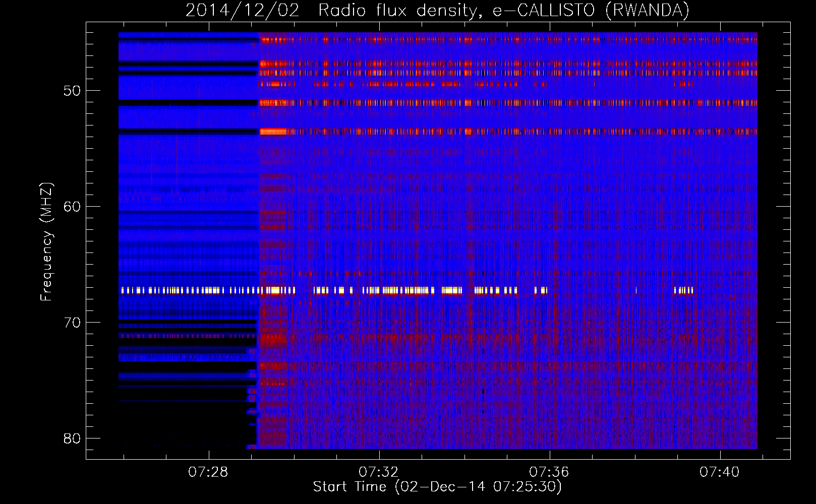The height and width of the screenshot is (504, 816).
Task: Click the Frequency (MHZ) axis label
Action: click(x=46, y=242)
